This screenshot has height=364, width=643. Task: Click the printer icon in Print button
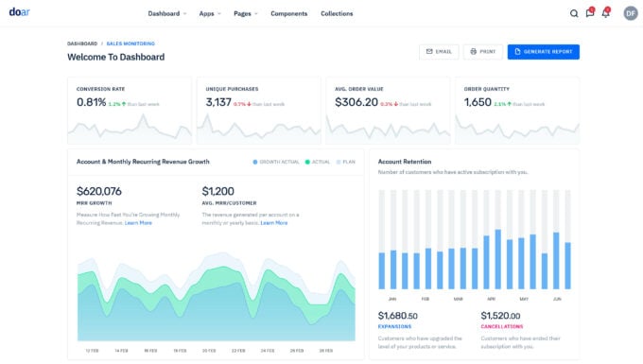click(473, 52)
